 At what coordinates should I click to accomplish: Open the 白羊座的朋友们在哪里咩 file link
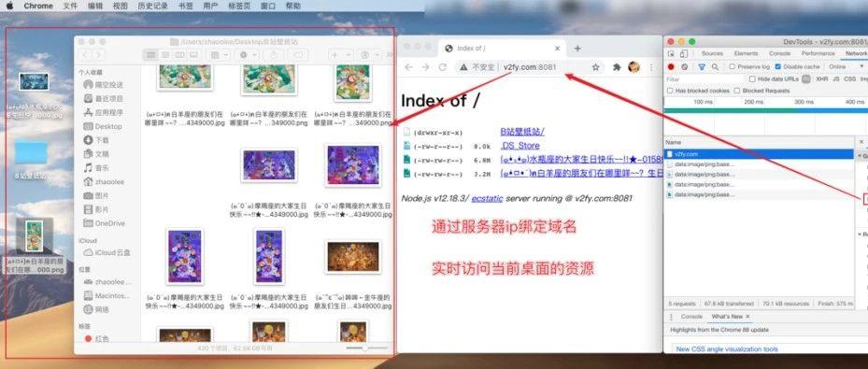point(581,173)
